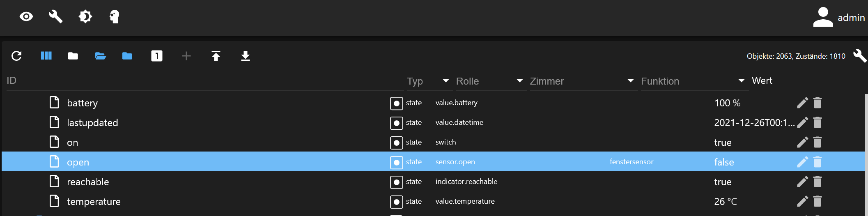The image size is (868, 216).
Task: Open the column visibility selector icon
Action: click(46, 56)
